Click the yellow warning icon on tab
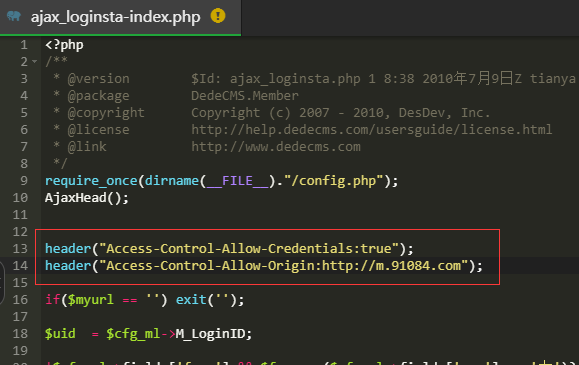 coord(218,16)
